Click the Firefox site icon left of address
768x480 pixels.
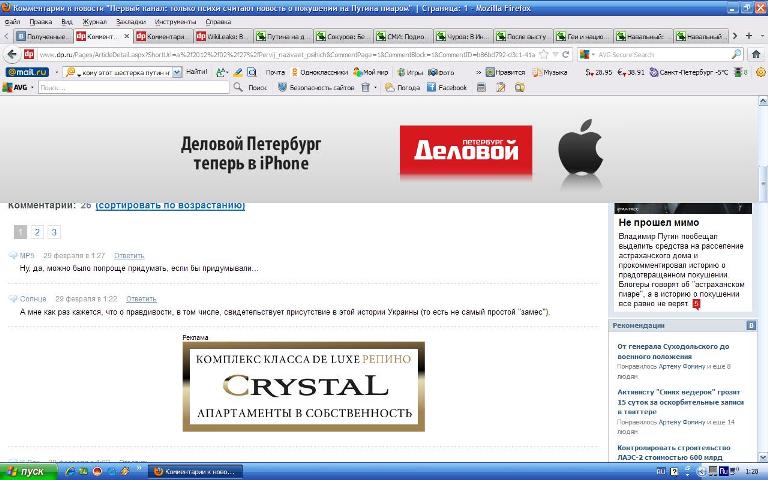point(29,54)
